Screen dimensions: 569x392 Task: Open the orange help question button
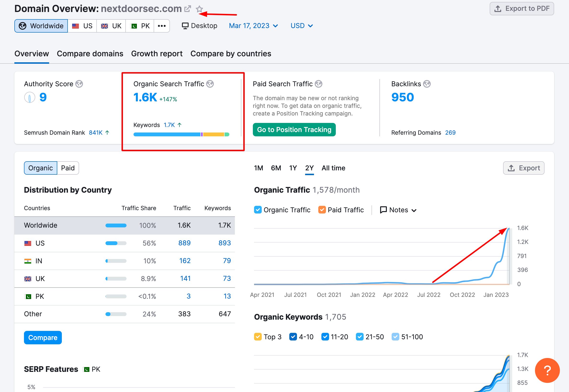(547, 370)
